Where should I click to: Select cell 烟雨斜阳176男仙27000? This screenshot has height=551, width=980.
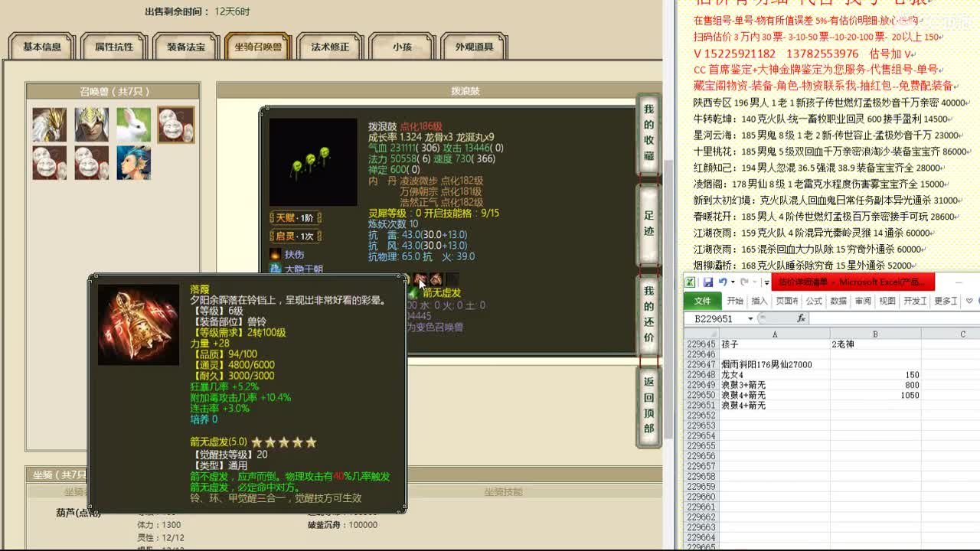(774, 365)
